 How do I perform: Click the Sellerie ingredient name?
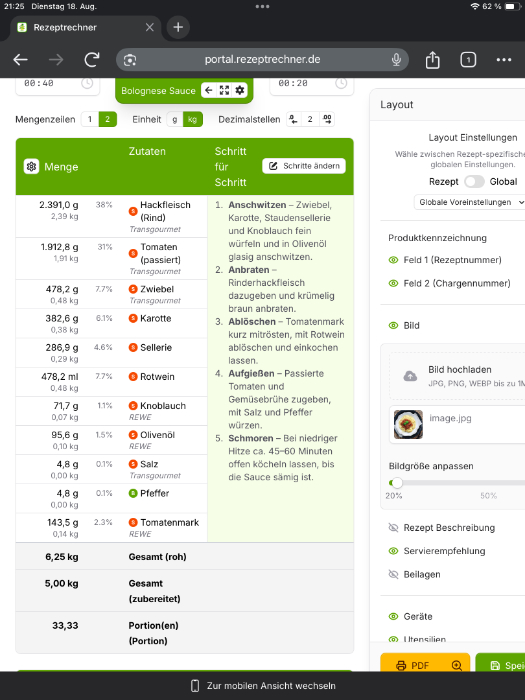click(156, 347)
